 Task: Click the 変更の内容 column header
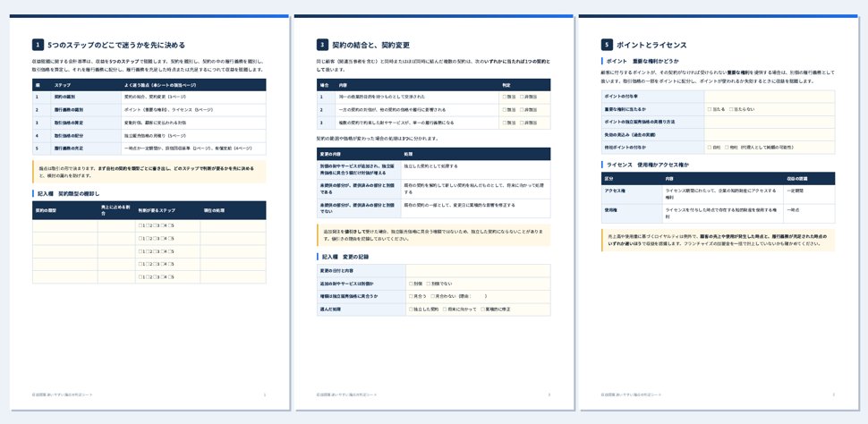(x=359, y=154)
